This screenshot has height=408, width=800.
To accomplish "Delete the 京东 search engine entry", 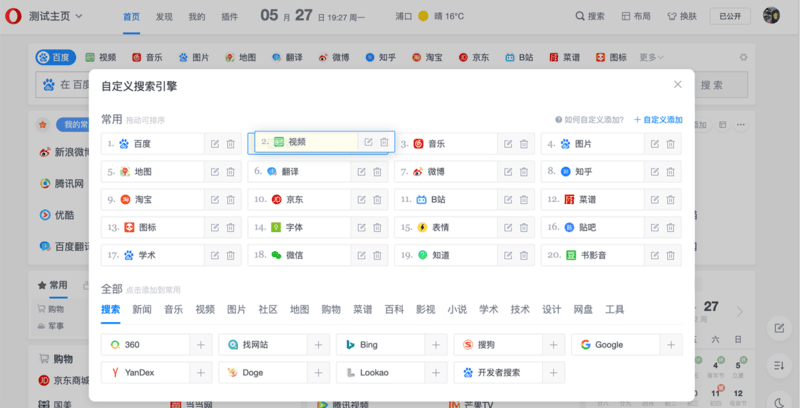I will coord(377,199).
